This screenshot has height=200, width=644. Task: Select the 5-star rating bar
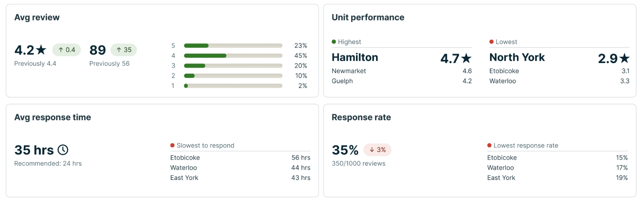click(233, 45)
